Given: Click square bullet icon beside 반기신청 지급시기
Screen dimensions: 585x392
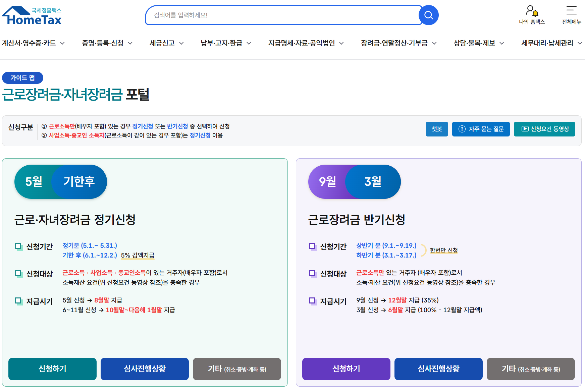Looking at the screenshot, I should [x=313, y=301].
